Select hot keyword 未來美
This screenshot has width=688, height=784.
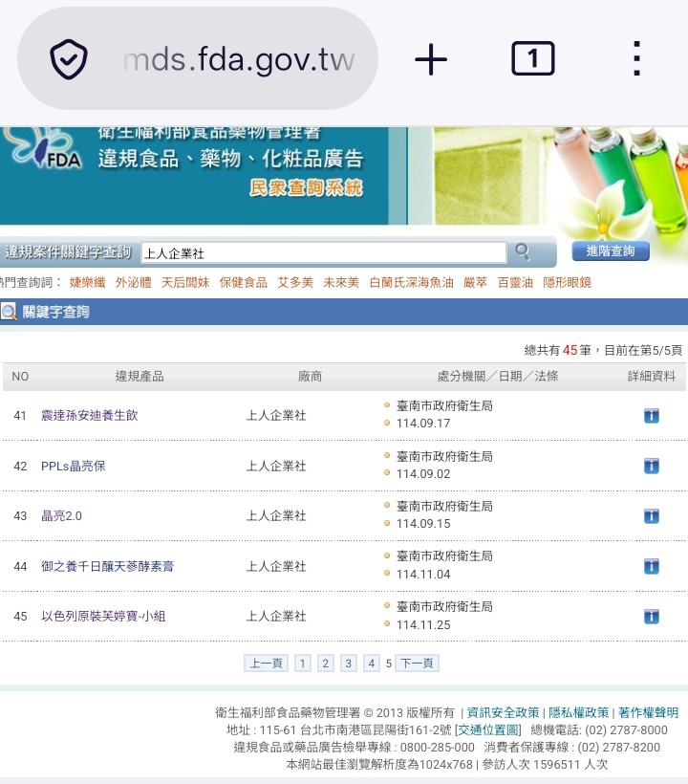pos(341,282)
